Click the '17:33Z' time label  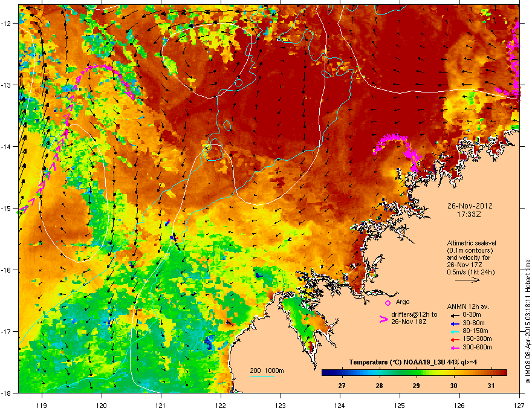point(469,215)
